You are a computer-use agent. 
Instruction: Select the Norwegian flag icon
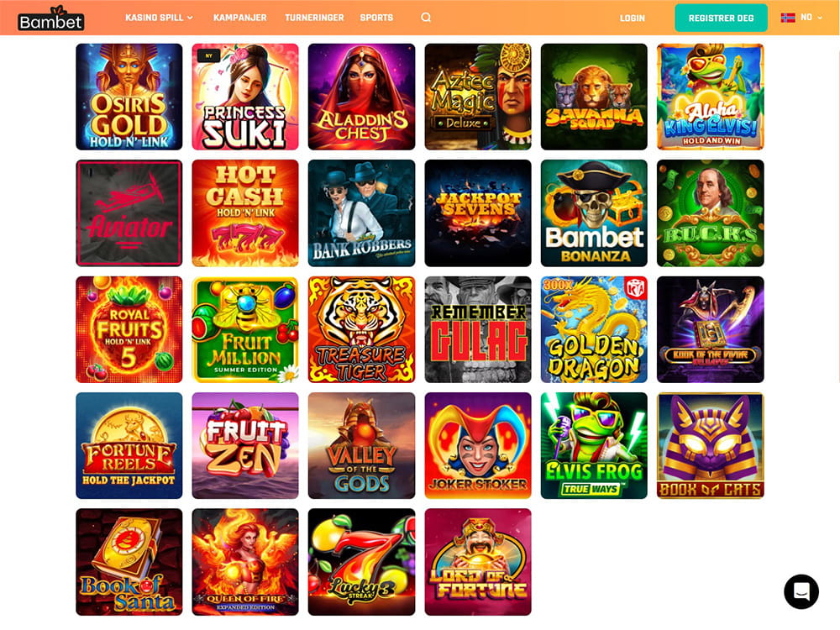(788, 17)
